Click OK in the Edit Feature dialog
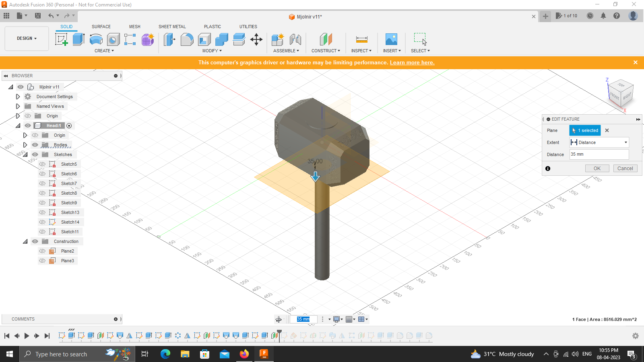Screen dimensions: 644x362 (x=597, y=168)
